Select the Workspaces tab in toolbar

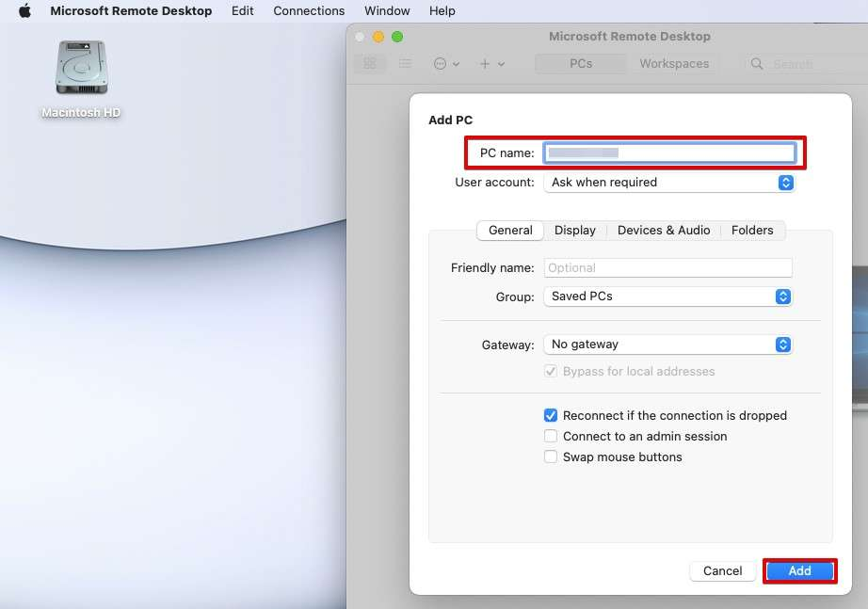click(x=674, y=64)
